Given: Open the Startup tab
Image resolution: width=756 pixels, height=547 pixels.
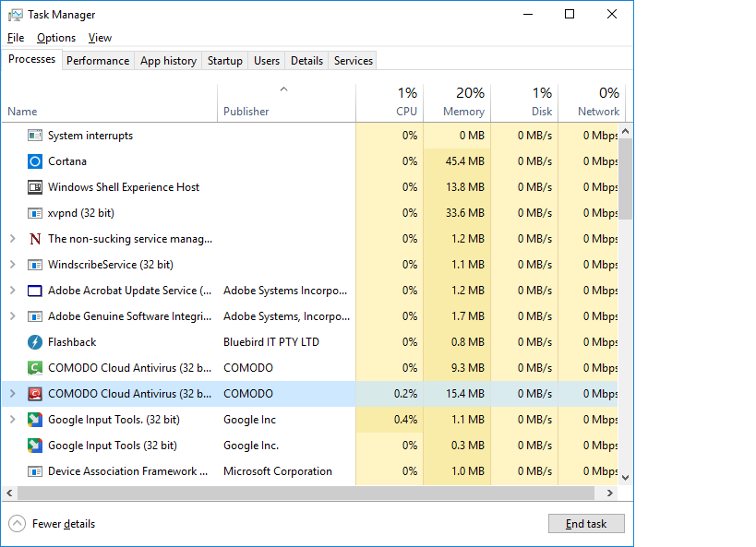Looking at the screenshot, I should [x=225, y=61].
